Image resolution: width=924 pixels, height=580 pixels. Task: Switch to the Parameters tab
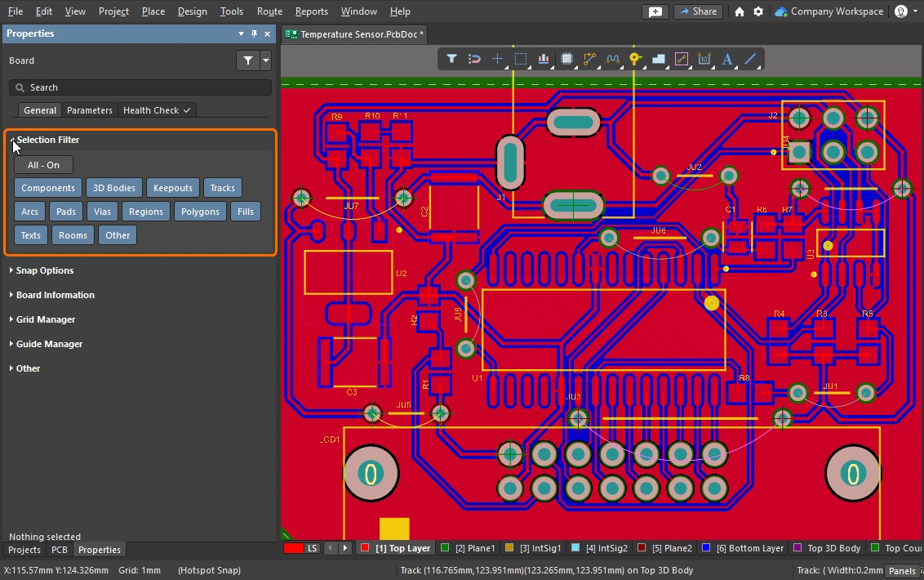coord(90,110)
